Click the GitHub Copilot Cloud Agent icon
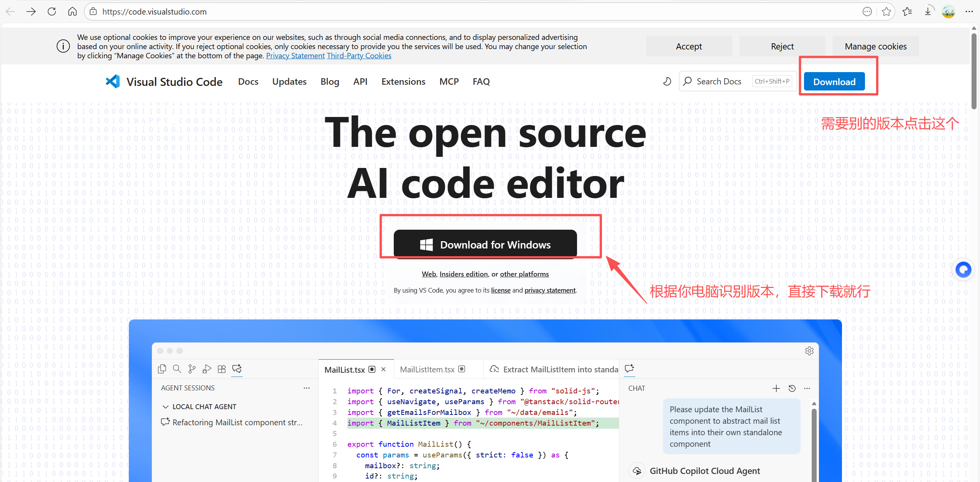Image resolution: width=980 pixels, height=482 pixels. [637, 471]
